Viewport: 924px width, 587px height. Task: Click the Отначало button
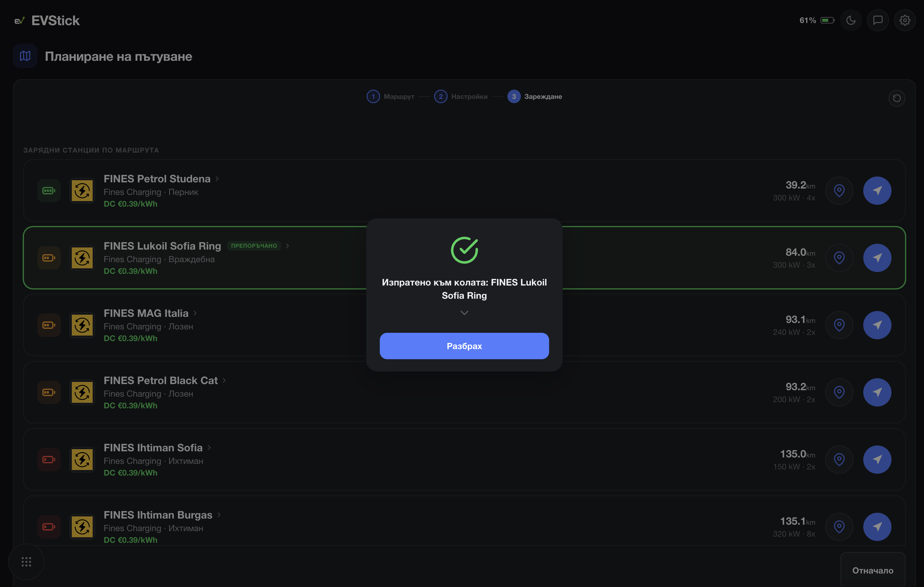872,570
